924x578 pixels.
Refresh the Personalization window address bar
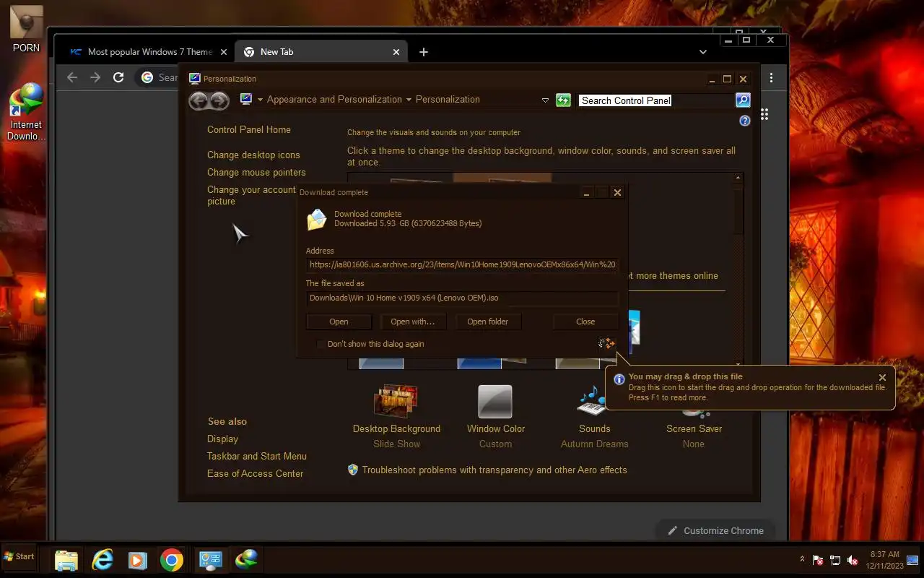[x=564, y=100]
